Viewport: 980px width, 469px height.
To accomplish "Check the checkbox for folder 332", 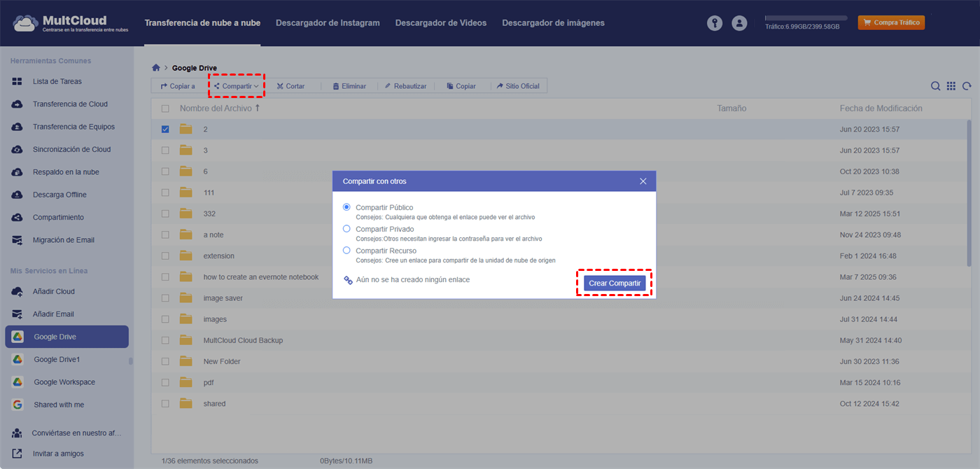I will [x=165, y=213].
